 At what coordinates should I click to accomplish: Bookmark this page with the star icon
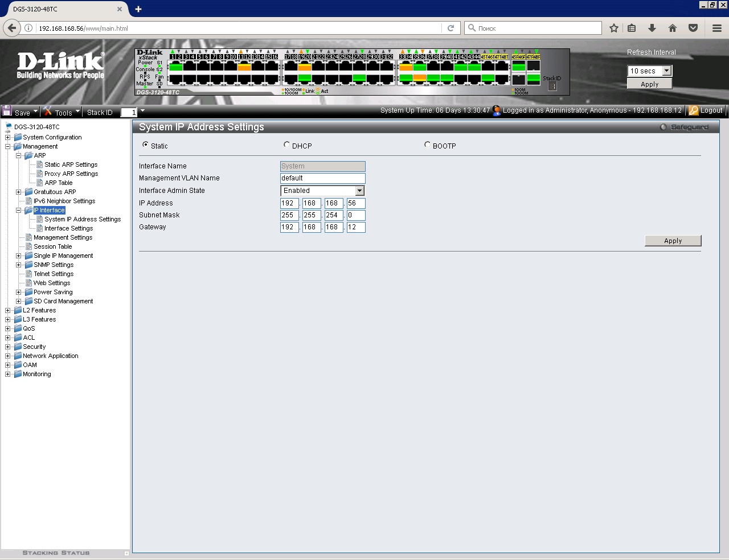tap(614, 28)
